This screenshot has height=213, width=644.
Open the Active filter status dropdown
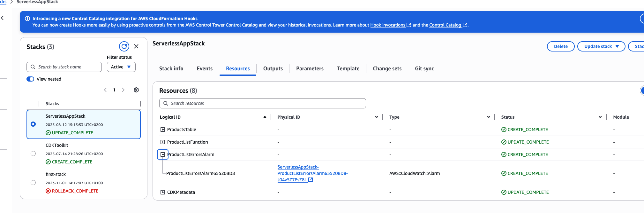point(121,67)
